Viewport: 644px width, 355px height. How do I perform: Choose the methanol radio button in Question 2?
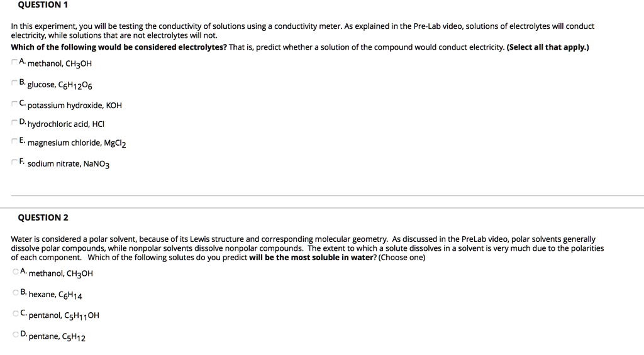point(15,271)
